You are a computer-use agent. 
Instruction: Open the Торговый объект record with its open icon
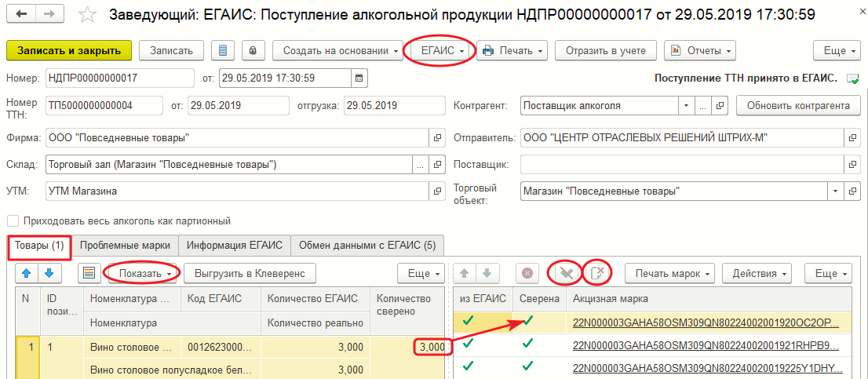(x=852, y=191)
